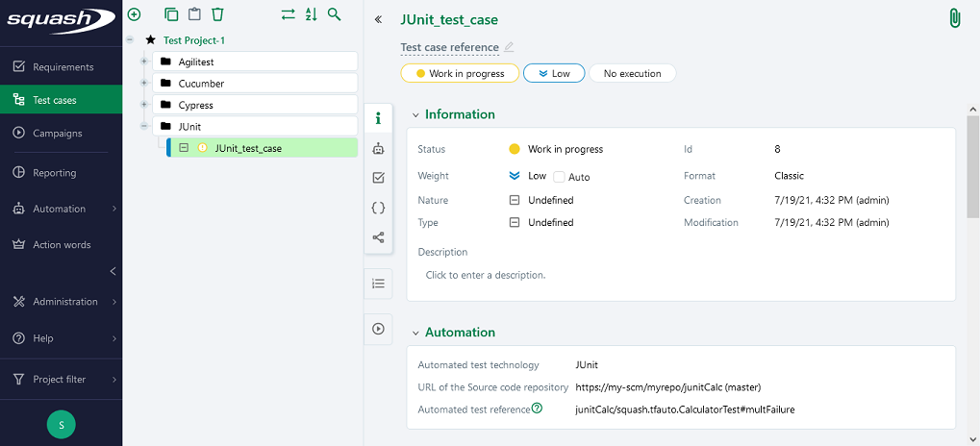This screenshot has width=980, height=446.
Task: Open the automation robot side tab
Action: coord(378,148)
